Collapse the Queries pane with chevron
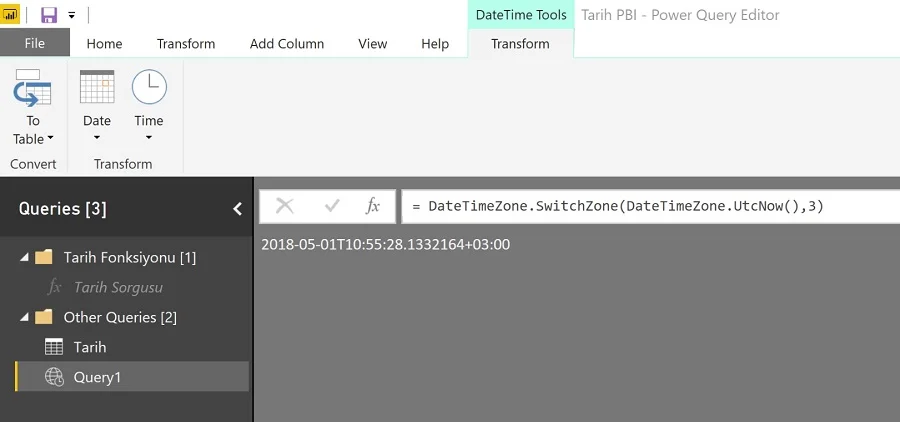900x422 pixels. (237, 209)
